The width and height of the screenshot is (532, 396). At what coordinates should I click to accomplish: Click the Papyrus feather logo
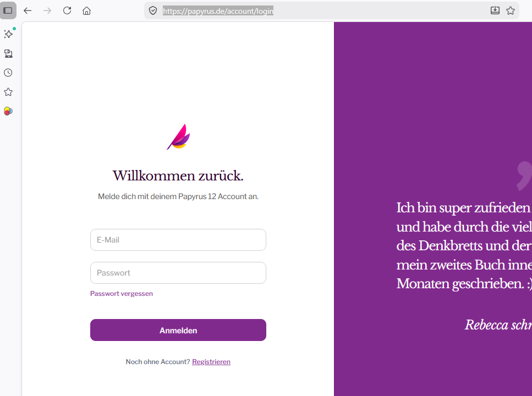[x=178, y=137]
